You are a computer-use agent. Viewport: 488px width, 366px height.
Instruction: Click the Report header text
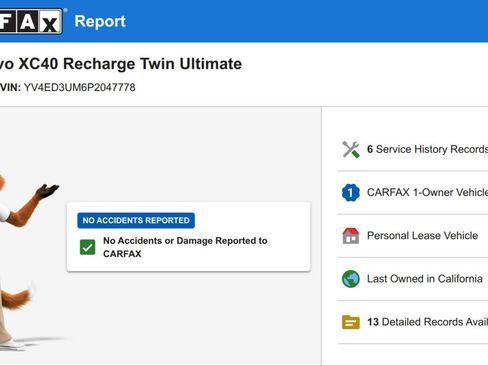pos(100,21)
